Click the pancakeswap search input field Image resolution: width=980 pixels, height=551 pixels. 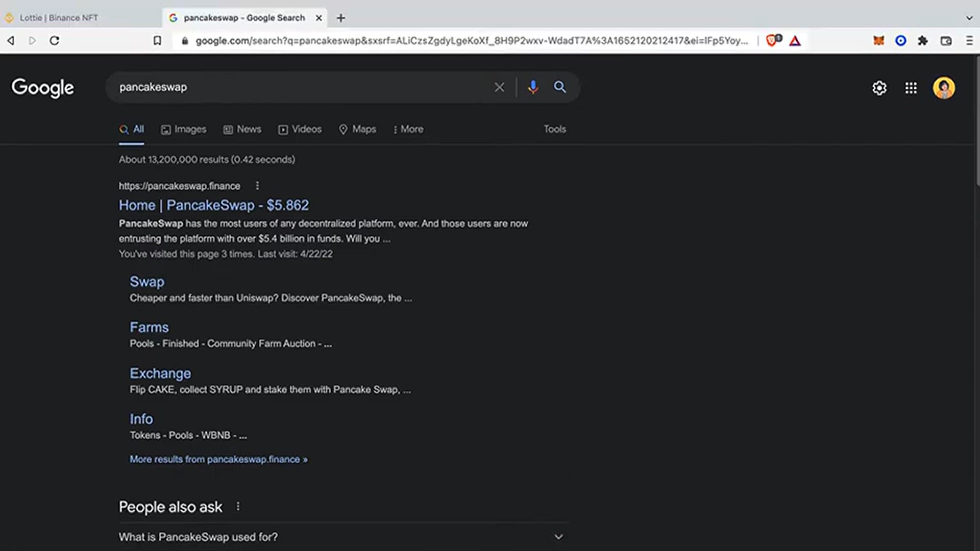pyautogui.click(x=301, y=87)
